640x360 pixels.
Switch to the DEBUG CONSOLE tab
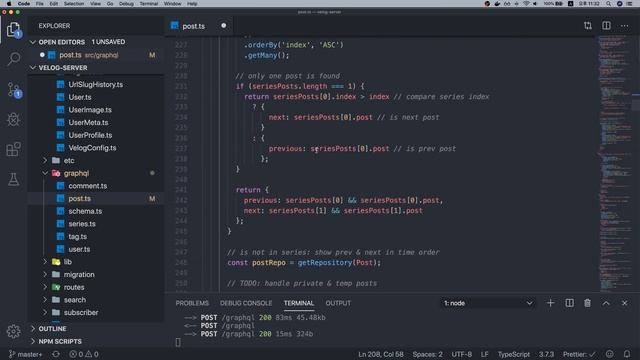pos(246,303)
